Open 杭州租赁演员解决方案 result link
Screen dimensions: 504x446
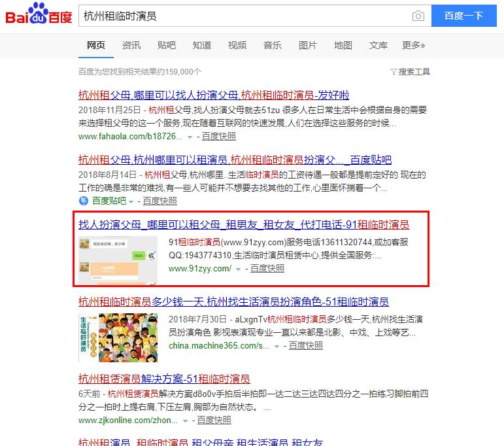coord(164,379)
